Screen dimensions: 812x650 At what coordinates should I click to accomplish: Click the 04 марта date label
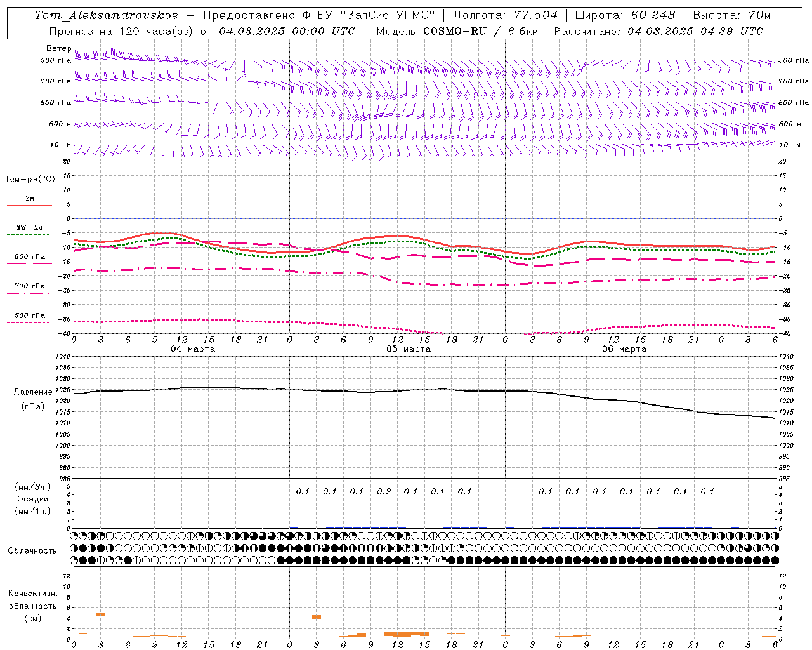(x=193, y=349)
